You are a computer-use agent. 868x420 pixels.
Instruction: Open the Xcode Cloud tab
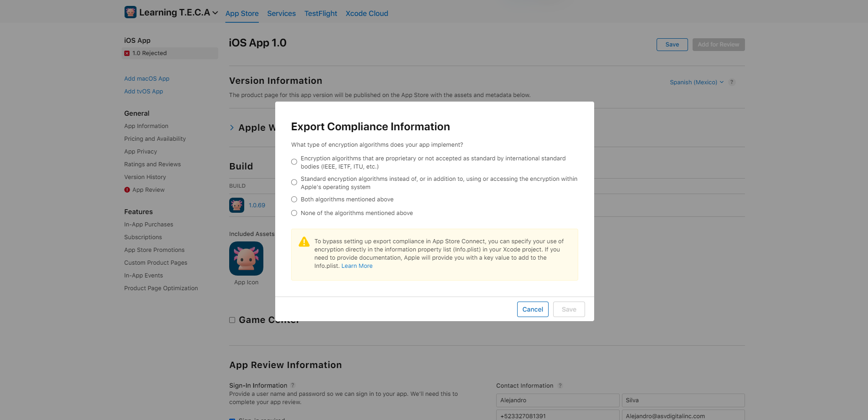pyautogui.click(x=366, y=14)
